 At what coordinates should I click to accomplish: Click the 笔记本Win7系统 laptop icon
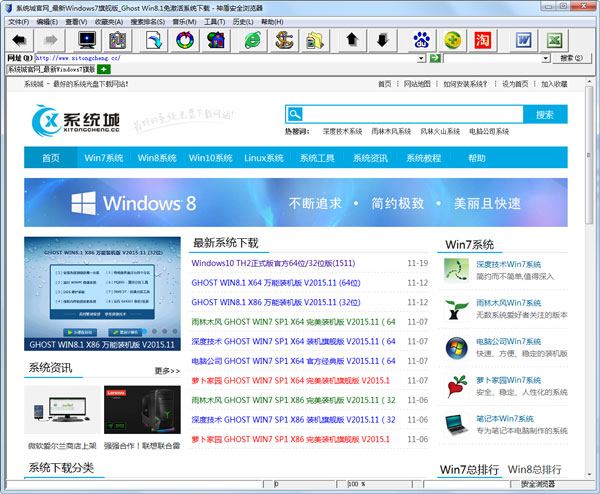click(456, 425)
